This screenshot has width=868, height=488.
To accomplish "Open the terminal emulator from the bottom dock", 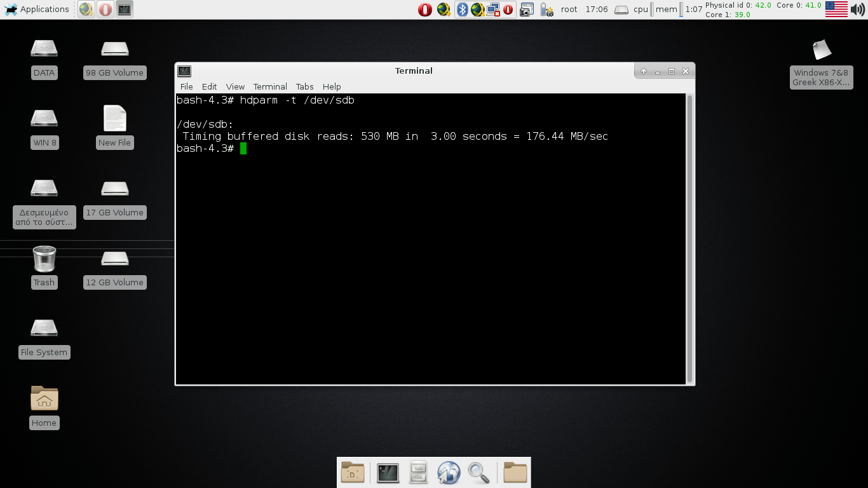I will (x=388, y=473).
